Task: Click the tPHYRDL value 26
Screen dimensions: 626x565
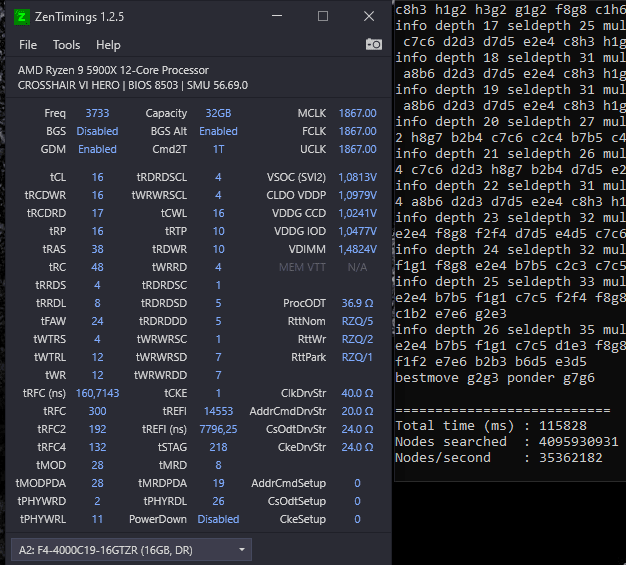Action: (x=218, y=501)
